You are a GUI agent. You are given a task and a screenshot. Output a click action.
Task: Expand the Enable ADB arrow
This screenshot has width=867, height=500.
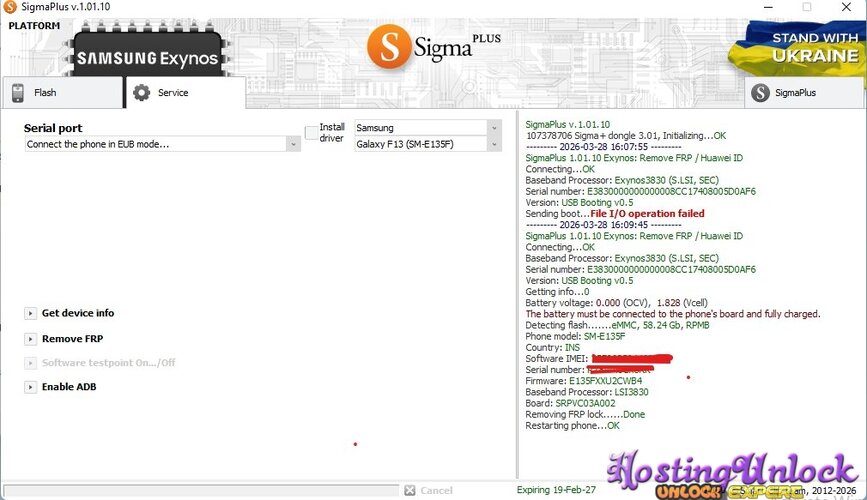coord(30,387)
